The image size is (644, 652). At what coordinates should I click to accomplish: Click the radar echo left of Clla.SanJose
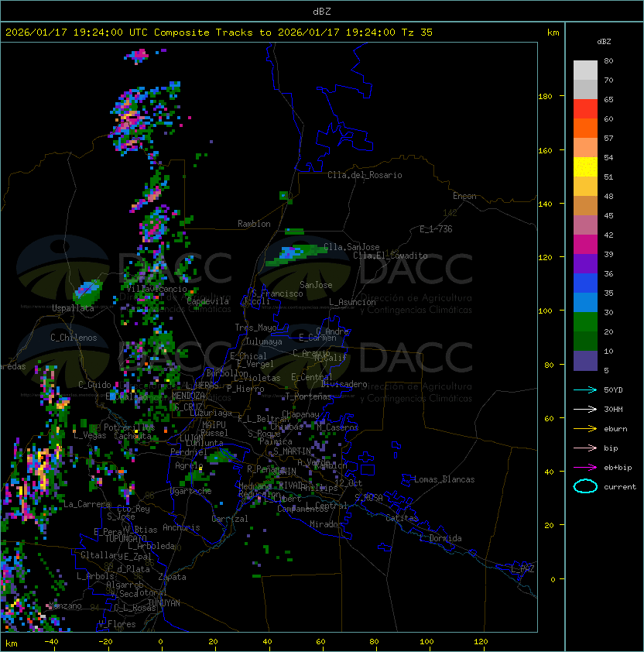[296, 254]
